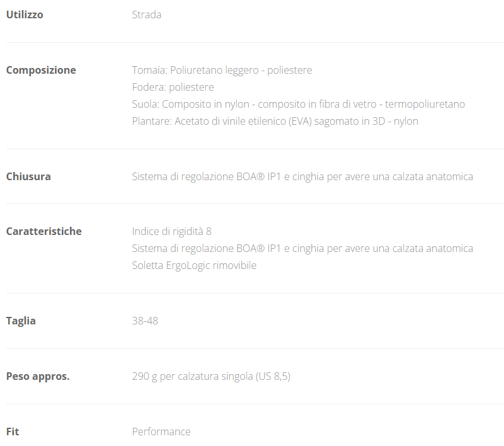Click the Peso appros. label
The height and width of the screenshot is (446, 504).
pyautogui.click(x=38, y=376)
